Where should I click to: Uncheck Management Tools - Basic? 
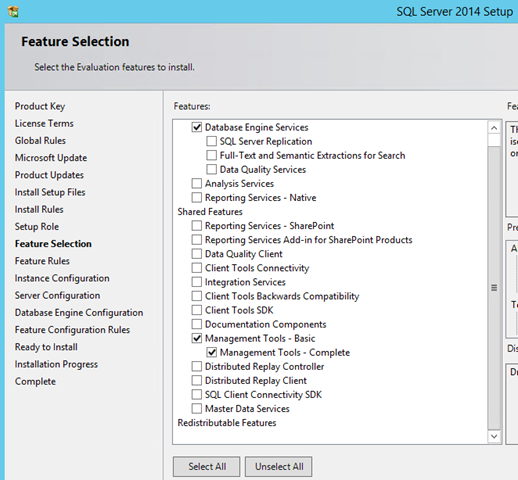click(197, 338)
